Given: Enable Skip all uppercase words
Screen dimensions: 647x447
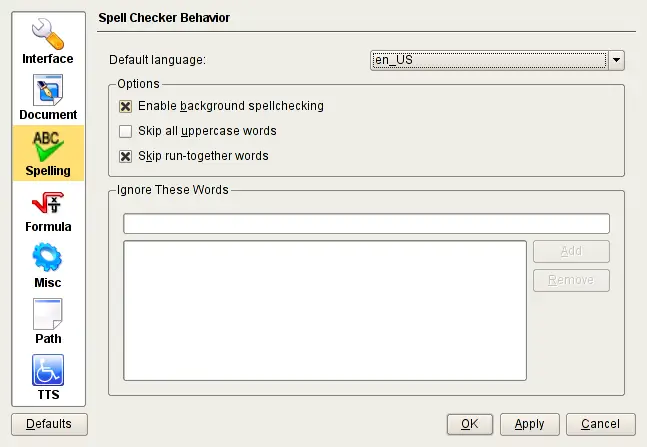Looking at the screenshot, I should [125, 131].
